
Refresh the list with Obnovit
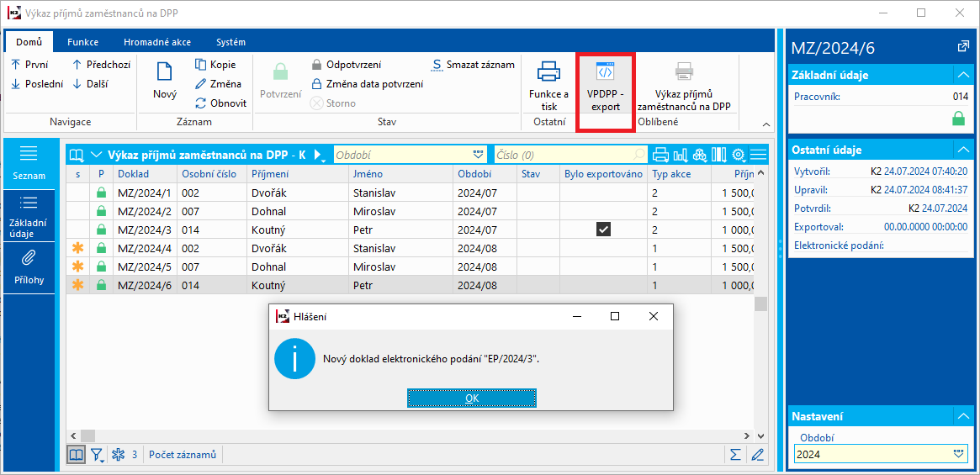[x=220, y=103]
